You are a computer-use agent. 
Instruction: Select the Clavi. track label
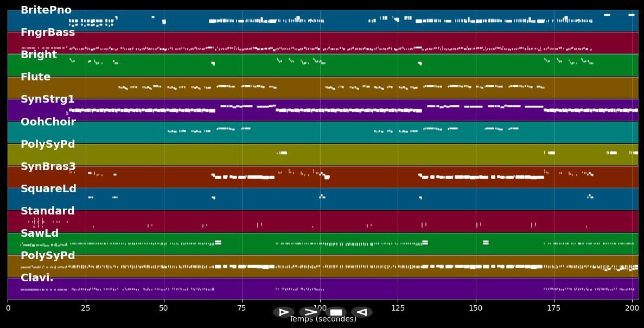[x=37, y=278]
